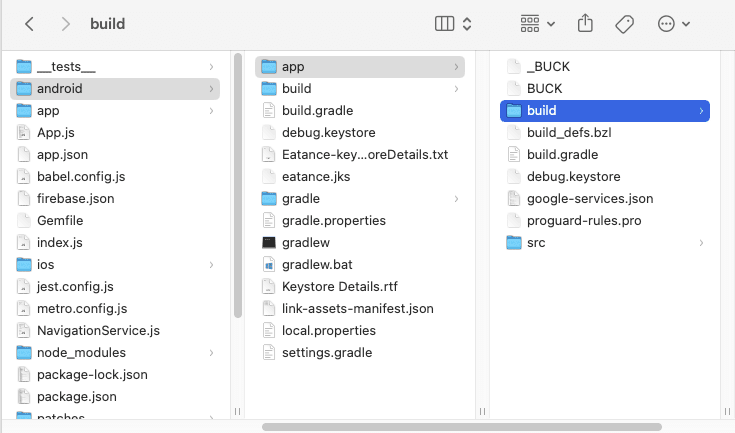Click the first column's vertical scrollbar
The height and width of the screenshot is (433, 735).
(237, 185)
